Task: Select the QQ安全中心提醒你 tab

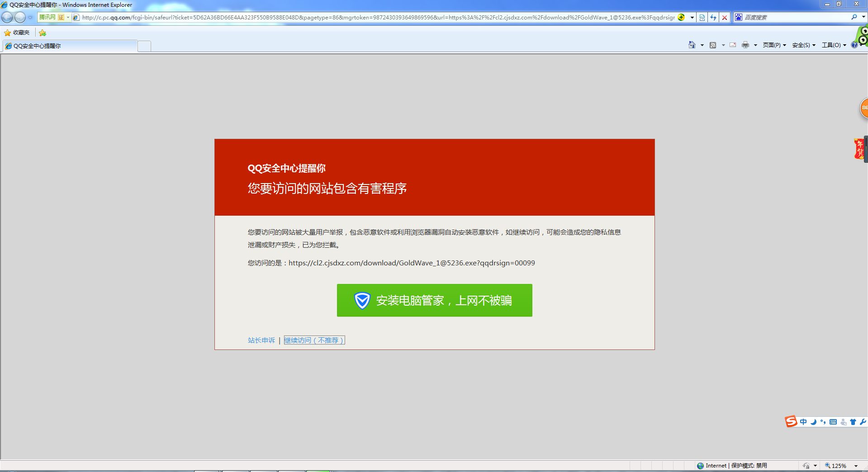Action: (x=70, y=46)
